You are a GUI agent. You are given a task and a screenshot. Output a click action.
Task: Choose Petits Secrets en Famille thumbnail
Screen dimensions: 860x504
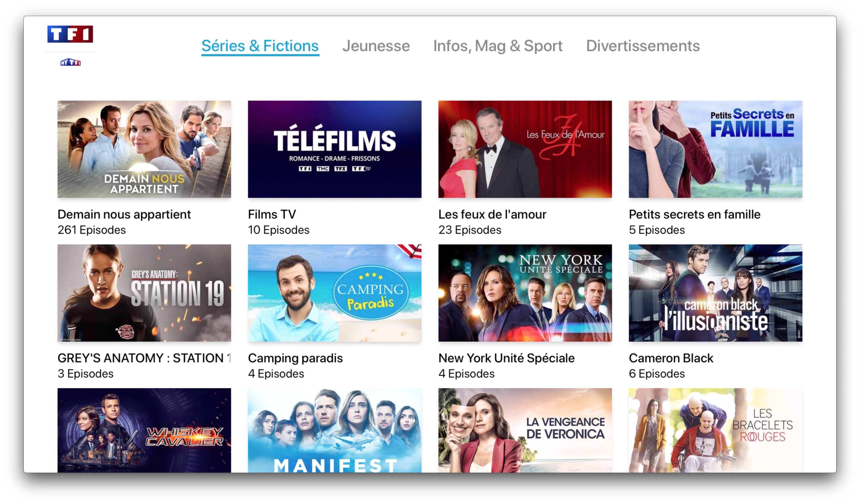[x=715, y=149]
